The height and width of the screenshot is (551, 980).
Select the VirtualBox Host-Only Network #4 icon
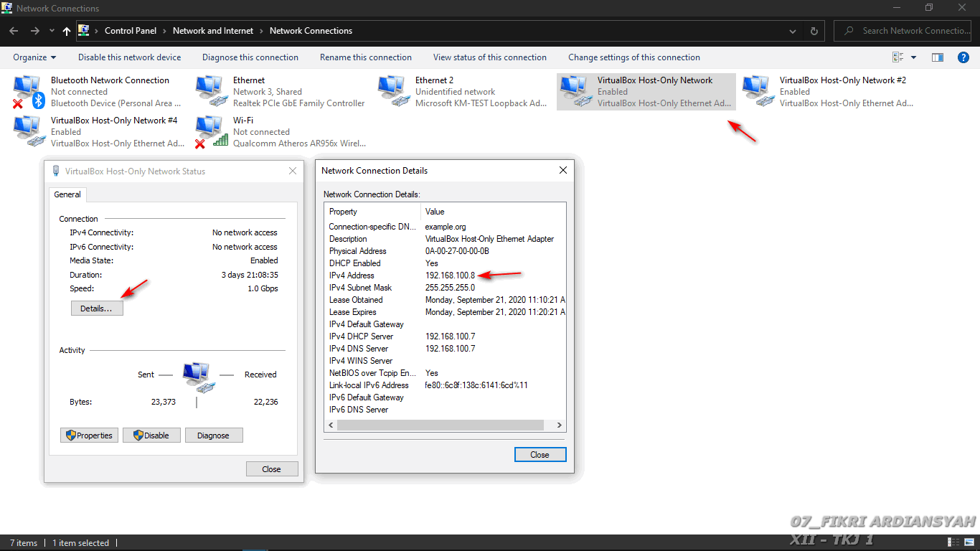29,132
